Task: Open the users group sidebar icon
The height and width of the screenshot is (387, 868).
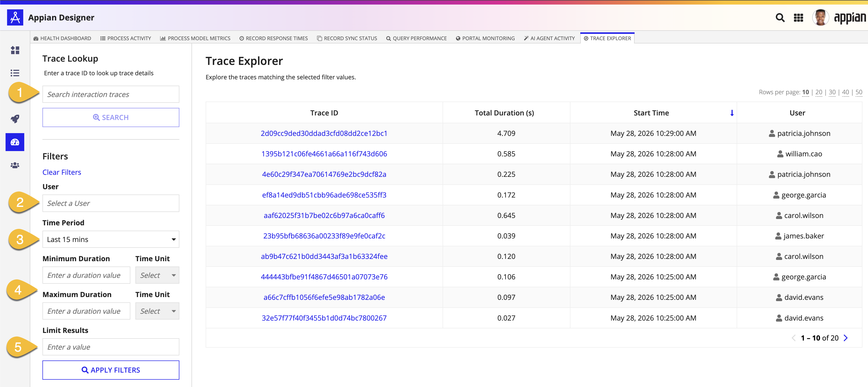Action: (15, 165)
